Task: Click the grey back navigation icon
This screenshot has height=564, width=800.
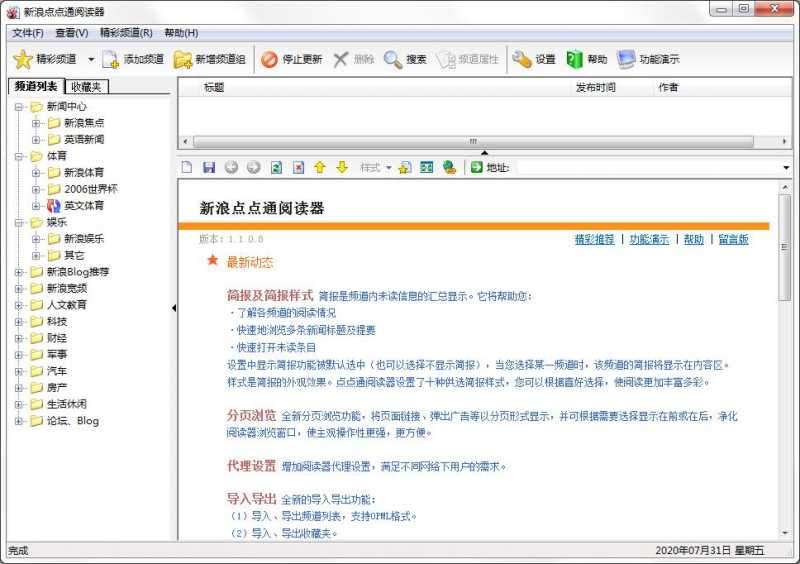Action: [231, 167]
